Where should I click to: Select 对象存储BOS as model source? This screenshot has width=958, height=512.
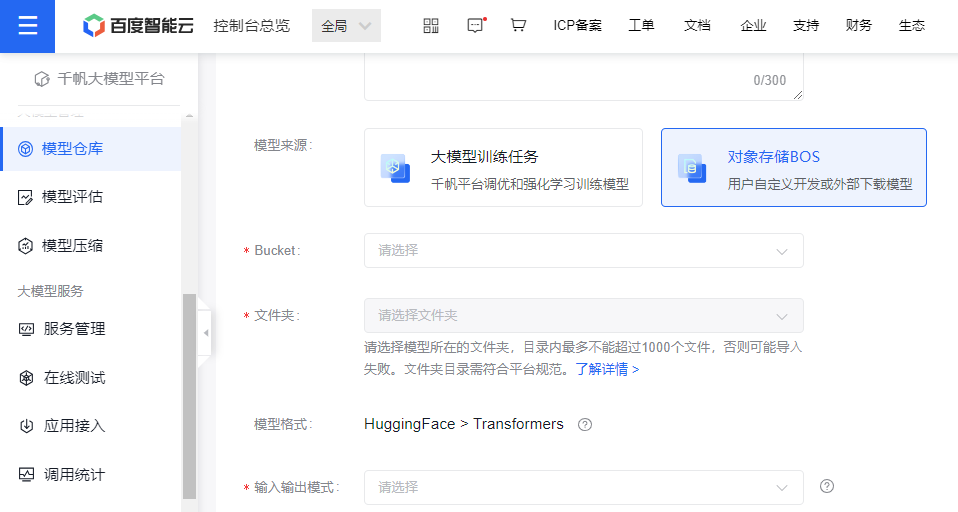793,168
